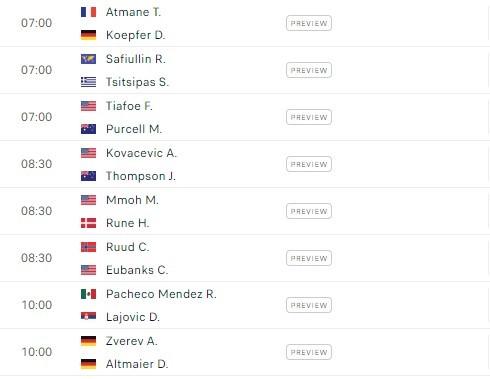Click the Danish flag next to Rune H.
This screenshot has width=490, height=379.
pyautogui.click(x=88, y=223)
